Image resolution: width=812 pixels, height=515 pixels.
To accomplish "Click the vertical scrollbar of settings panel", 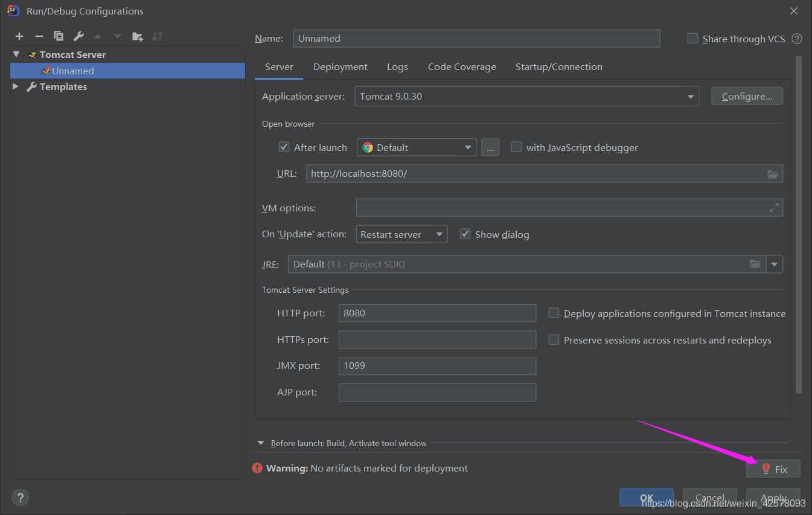I will pos(799,225).
